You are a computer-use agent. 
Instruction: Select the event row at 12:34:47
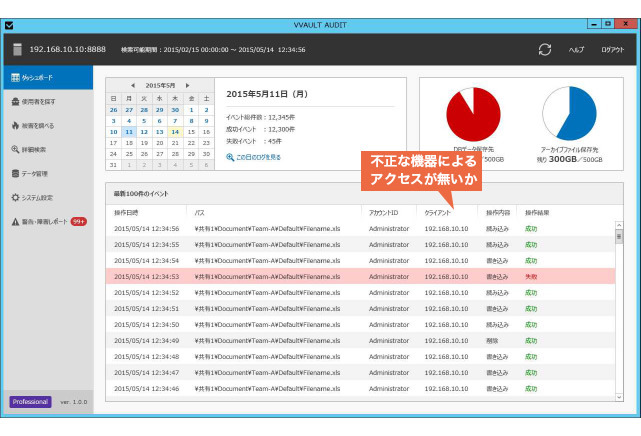point(360,373)
